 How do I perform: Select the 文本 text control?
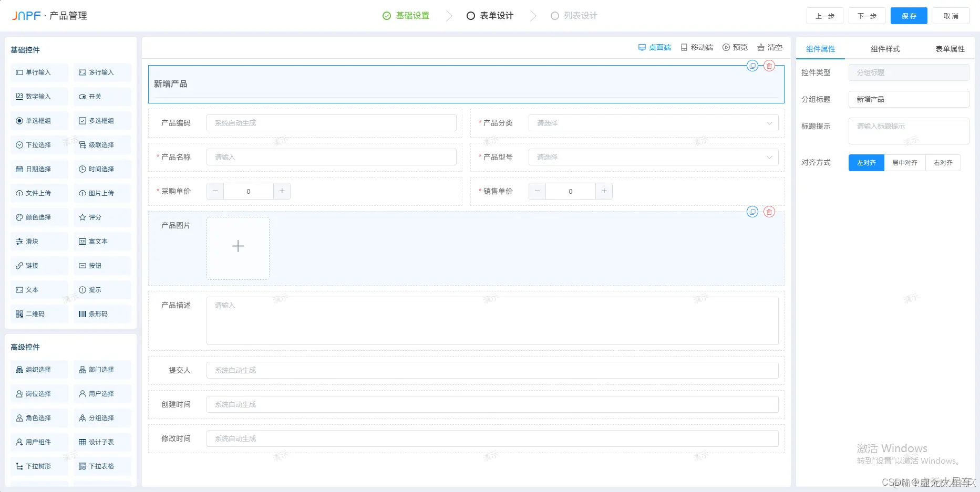click(39, 290)
